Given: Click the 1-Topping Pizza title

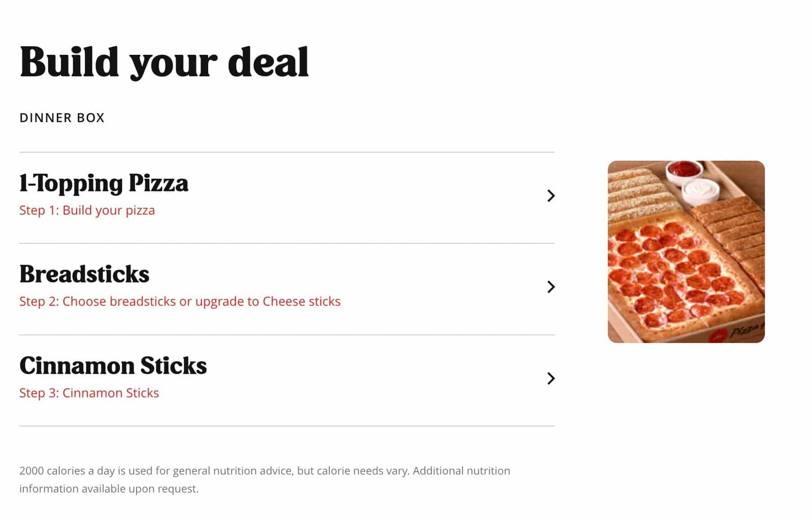Looking at the screenshot, I should click(103, 184).
